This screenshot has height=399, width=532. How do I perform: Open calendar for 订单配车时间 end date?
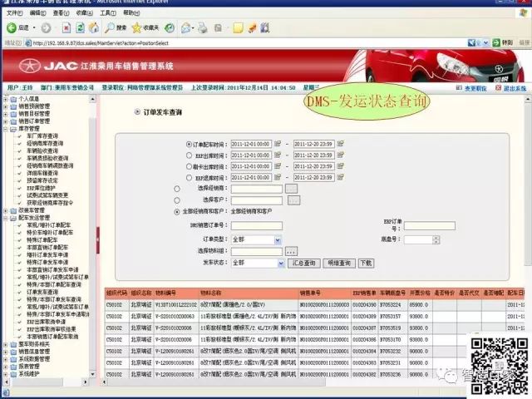coord(340,144)
